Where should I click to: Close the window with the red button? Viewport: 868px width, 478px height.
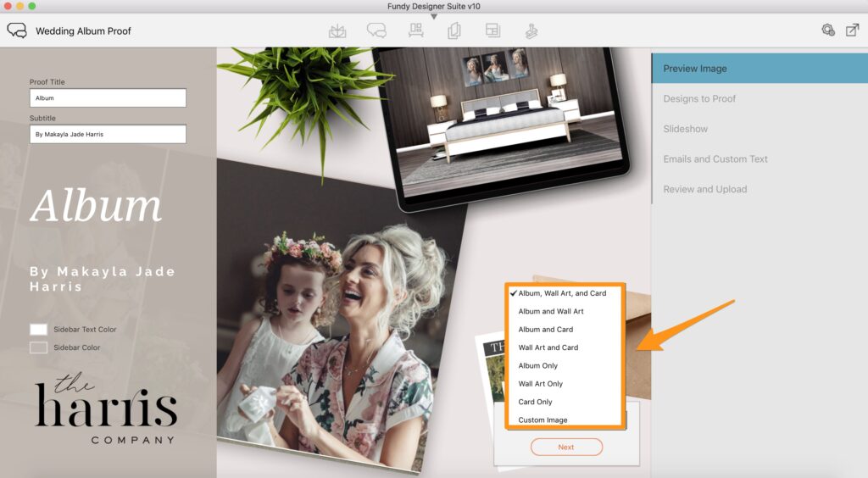(8, 6)
